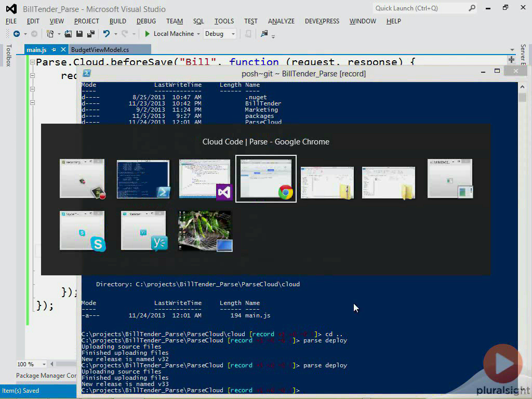Click the Save toolbar icon

(79, 34)
